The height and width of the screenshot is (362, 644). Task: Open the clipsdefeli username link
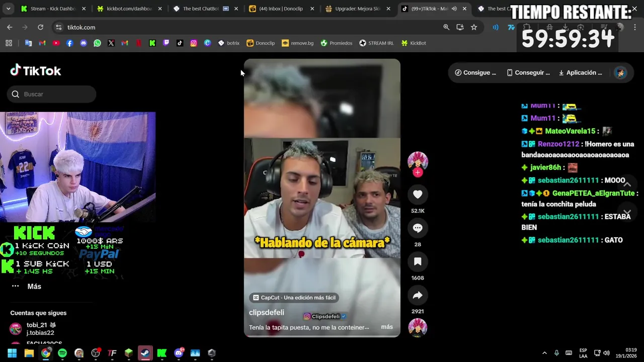(267, 312)
